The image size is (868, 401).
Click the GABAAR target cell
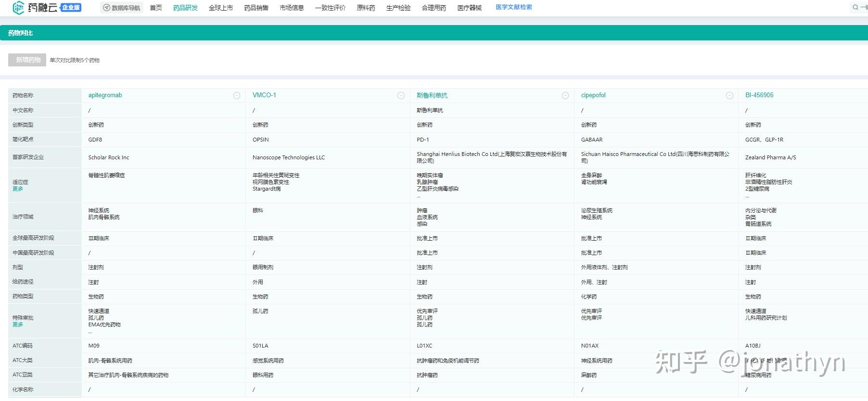(x=592, y=140)
